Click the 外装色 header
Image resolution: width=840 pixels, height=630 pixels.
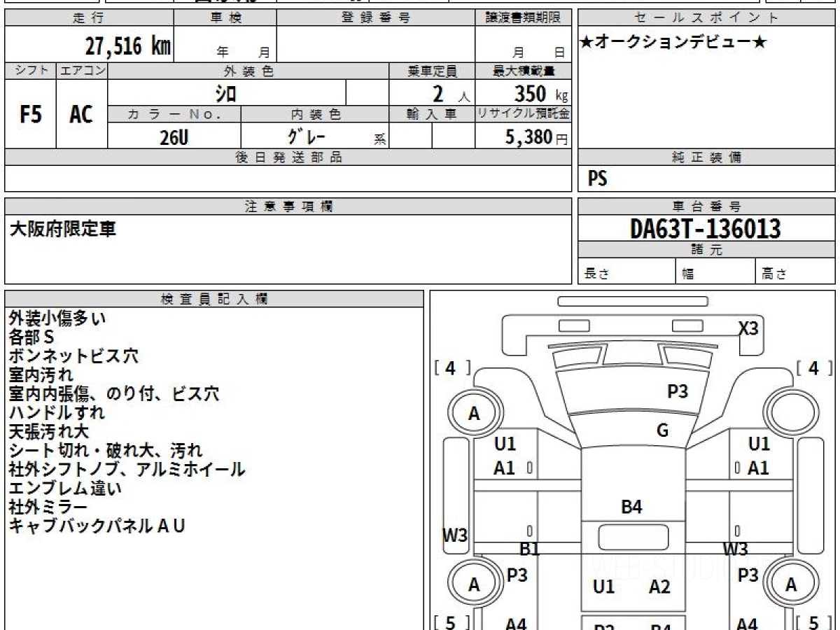[248, 71]
